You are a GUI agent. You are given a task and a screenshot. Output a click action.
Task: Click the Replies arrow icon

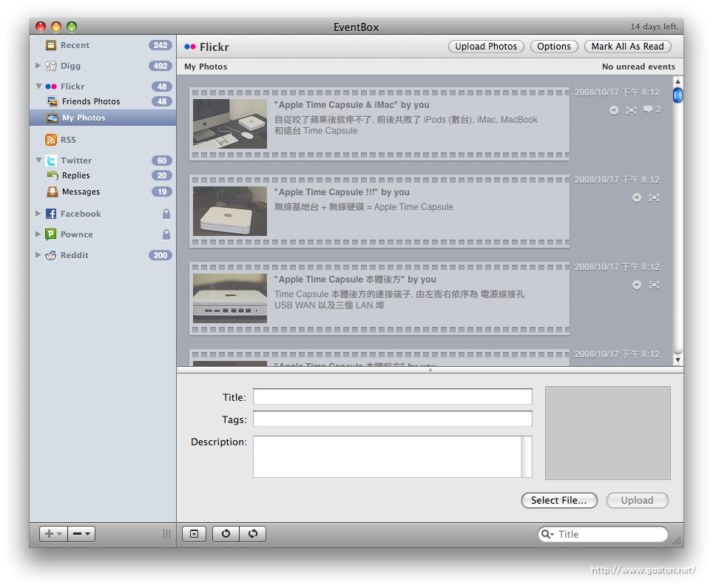[x=53, y=175]
